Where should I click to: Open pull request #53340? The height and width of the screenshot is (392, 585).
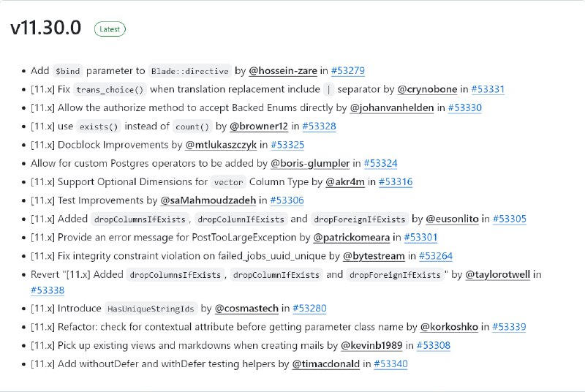coord(390,363)
